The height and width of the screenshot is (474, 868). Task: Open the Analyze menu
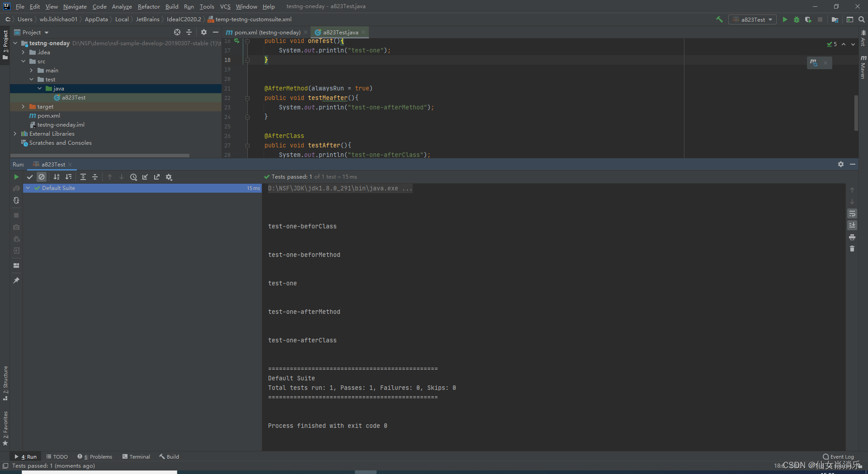122,6
